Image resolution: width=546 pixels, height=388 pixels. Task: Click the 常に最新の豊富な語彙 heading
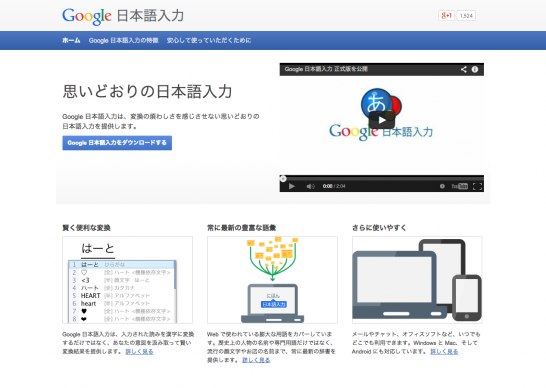coord(241,228)
